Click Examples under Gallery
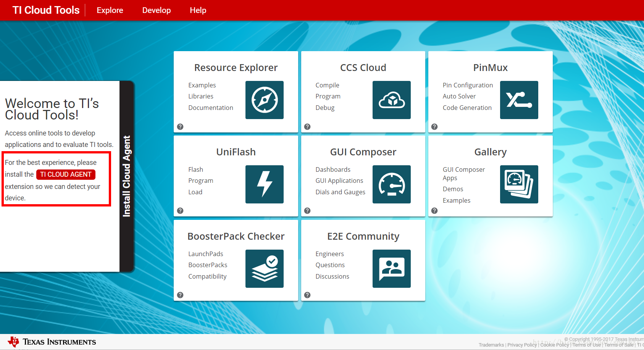Screen dimensions: 644x350 click(457, 200)
